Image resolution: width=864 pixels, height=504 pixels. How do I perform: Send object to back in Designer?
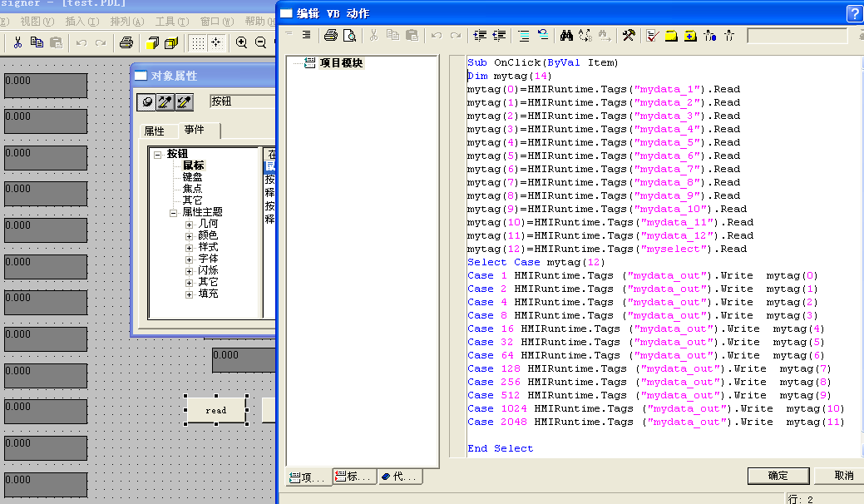click(x=171, y=42)
